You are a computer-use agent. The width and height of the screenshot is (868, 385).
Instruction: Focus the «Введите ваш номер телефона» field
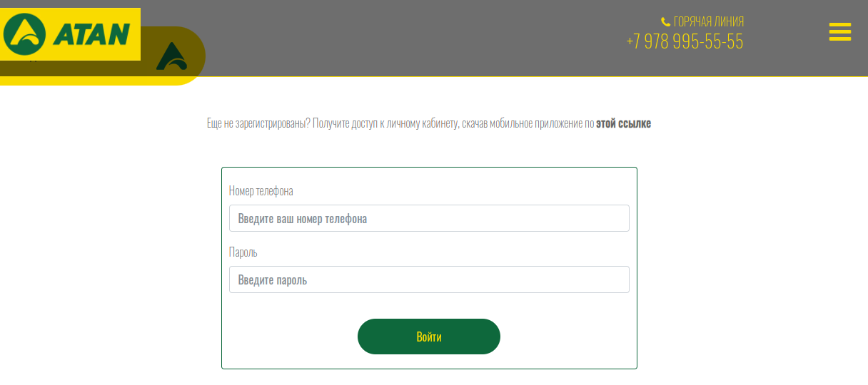429,218
